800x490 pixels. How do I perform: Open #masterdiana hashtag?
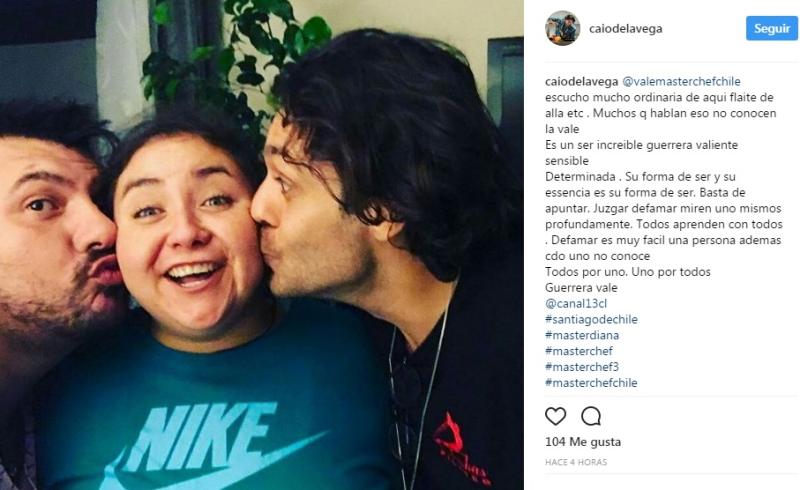(x=582, y=335)
